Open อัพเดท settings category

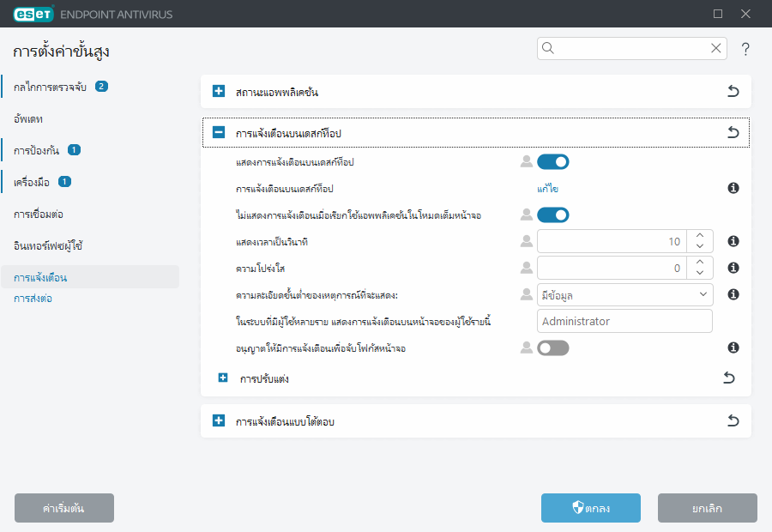[x=28, y=118]
